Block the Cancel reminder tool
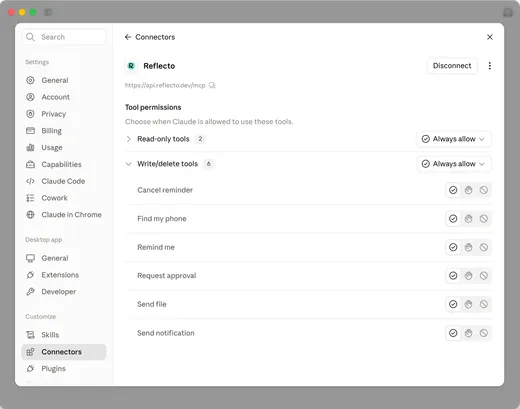 click(x=484, y=190)
